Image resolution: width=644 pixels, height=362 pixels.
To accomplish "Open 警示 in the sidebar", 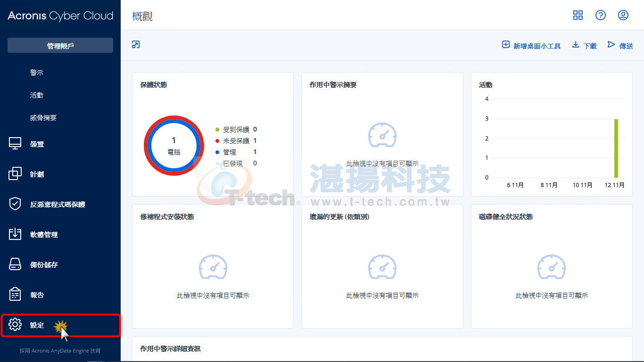I will (x=37, y=73).
